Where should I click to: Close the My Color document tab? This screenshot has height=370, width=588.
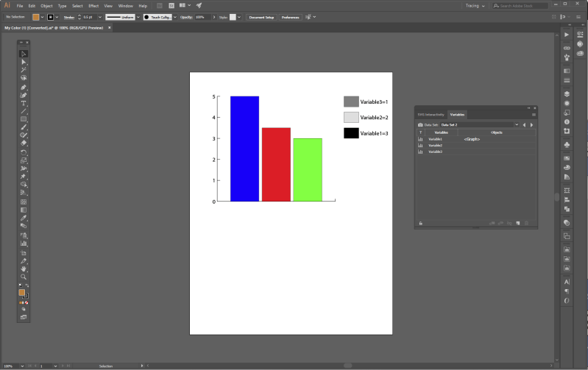pyautogui.click(x=110, y=28)
